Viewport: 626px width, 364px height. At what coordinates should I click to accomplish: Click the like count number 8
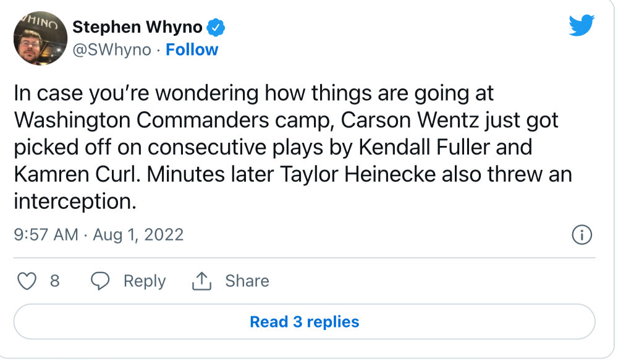click(x=54, y=281)
